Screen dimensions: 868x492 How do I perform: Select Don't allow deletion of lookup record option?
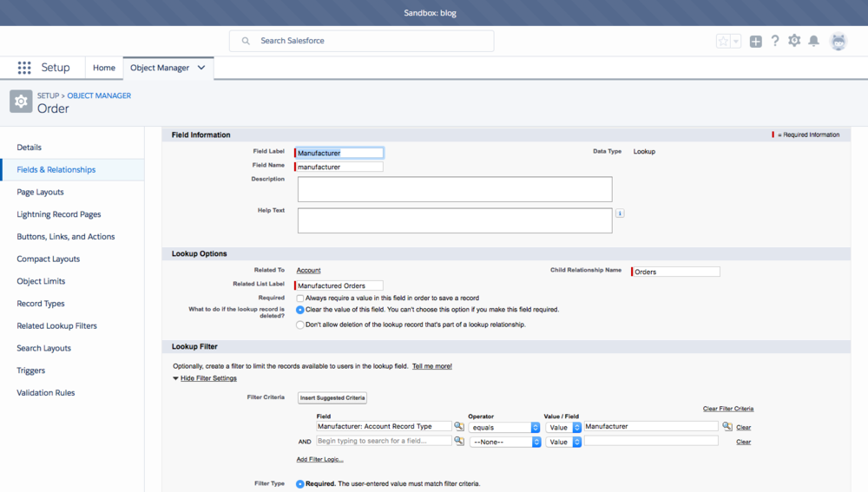(x=300, y=325)
